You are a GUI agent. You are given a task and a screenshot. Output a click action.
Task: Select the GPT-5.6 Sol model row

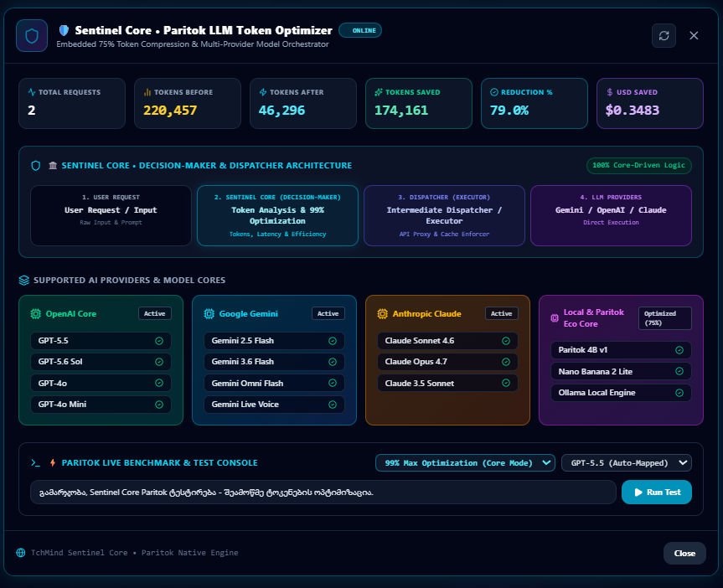101,362
